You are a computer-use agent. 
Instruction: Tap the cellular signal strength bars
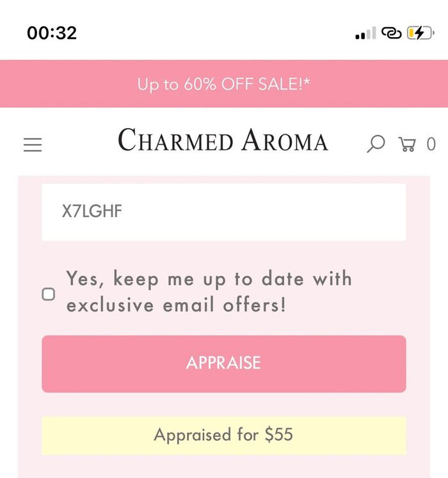coord(365,33)
